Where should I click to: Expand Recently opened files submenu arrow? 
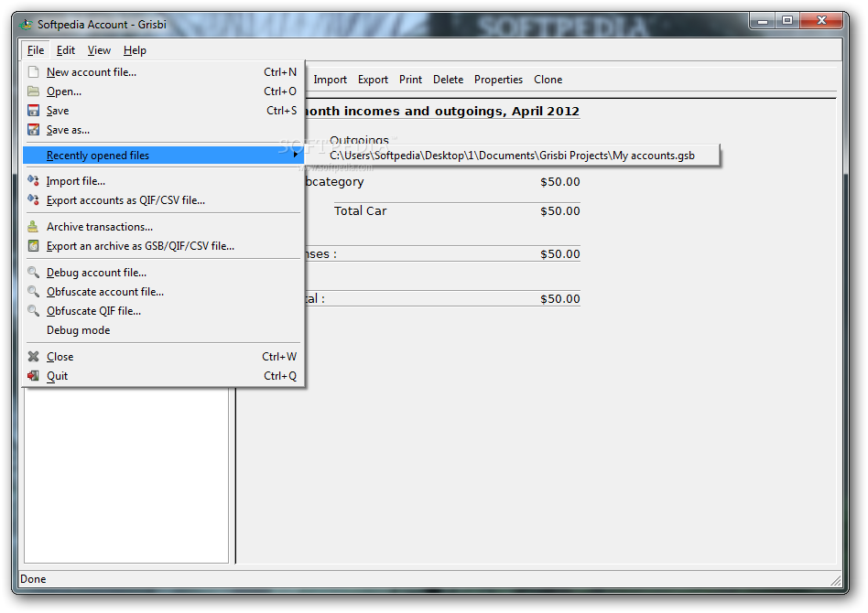[x=296, y=155]
